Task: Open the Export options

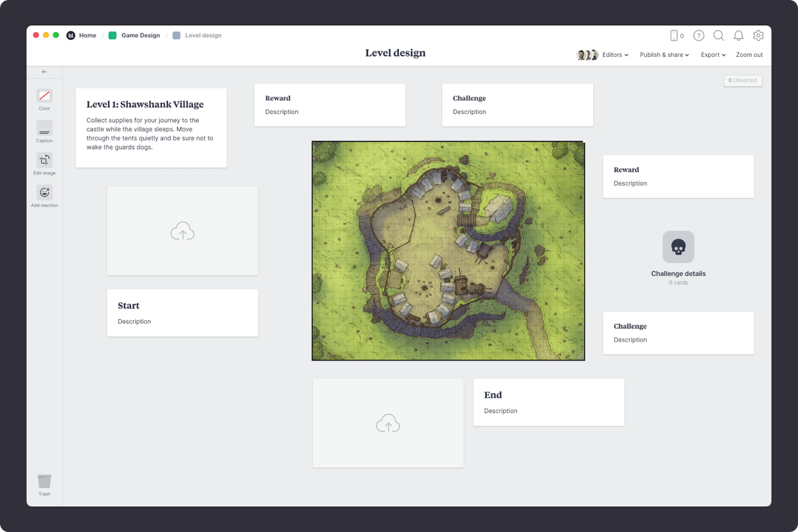Action: (x=712, y=55)
